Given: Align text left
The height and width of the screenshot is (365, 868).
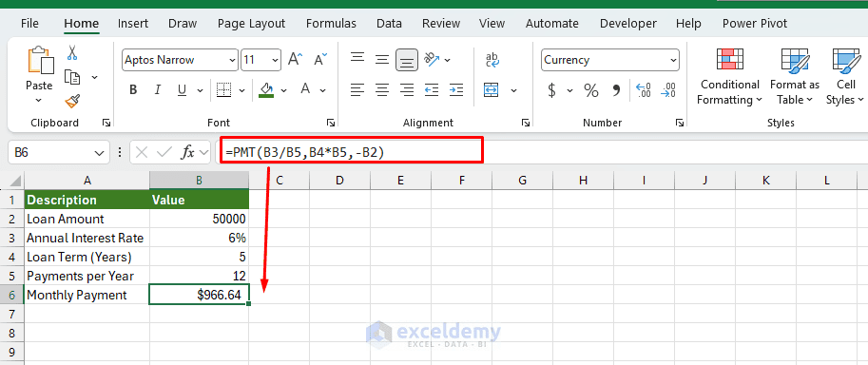Looking at the screenshot, I should pos(357,89).
